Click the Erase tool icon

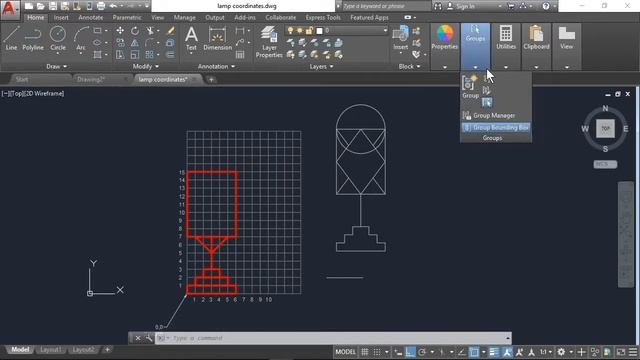171,31
